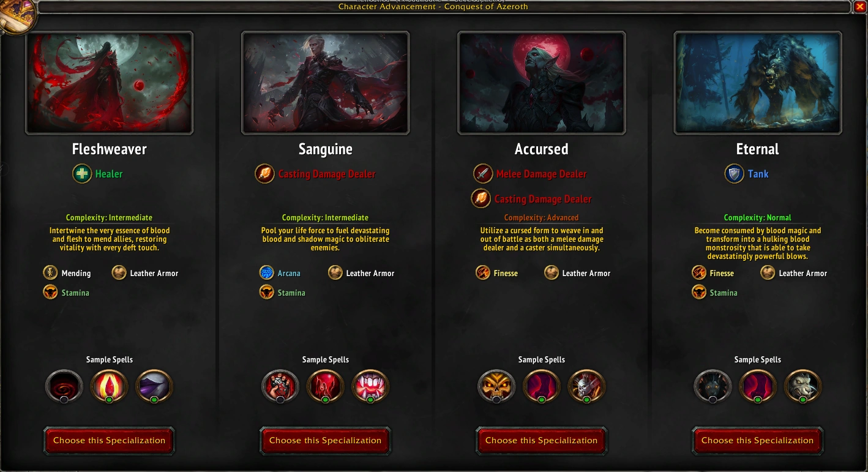The width and height of the screenshot is (868, 472).
Task: Click the Eternal werewolf artwork thumbnail
Action: click(x=758, y=83)
